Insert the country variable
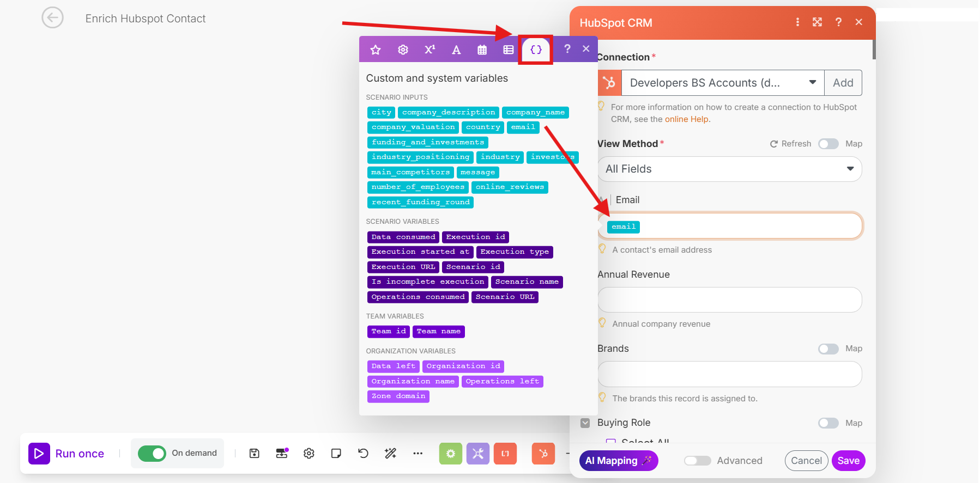980x483 pixels. click(x=483, y=127)
